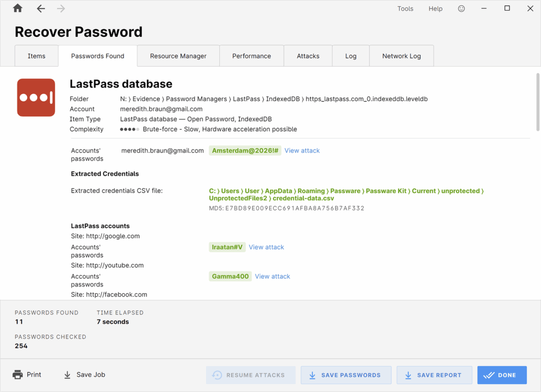Switch to the Attacks tab
This screenshot has width=541, height=392.
308,56
